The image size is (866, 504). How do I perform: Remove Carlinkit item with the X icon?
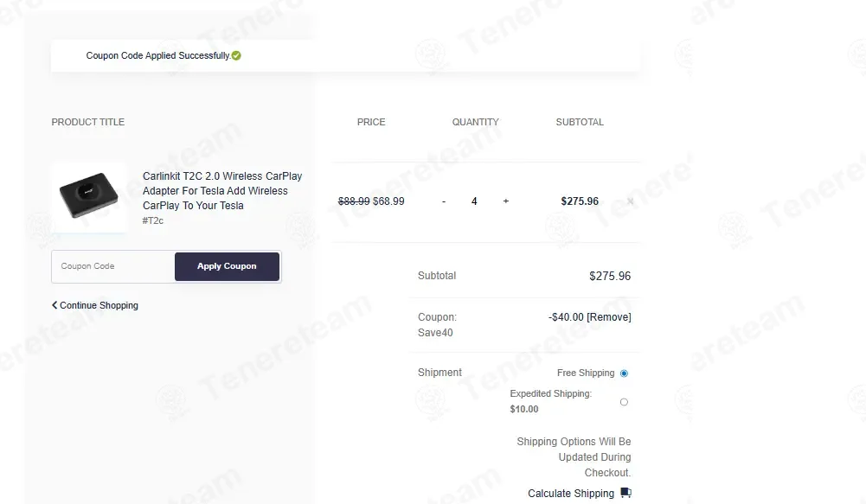click(630, 201)
